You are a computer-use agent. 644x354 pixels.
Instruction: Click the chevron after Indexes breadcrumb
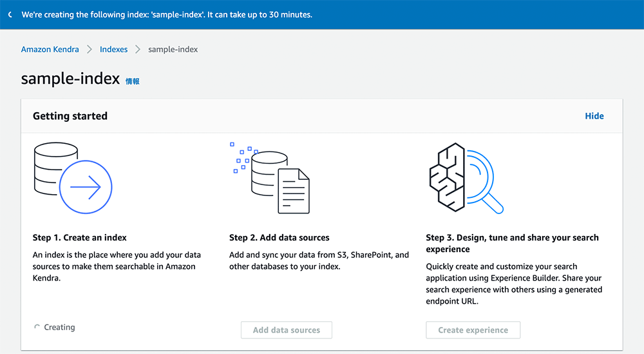point(138,50)
